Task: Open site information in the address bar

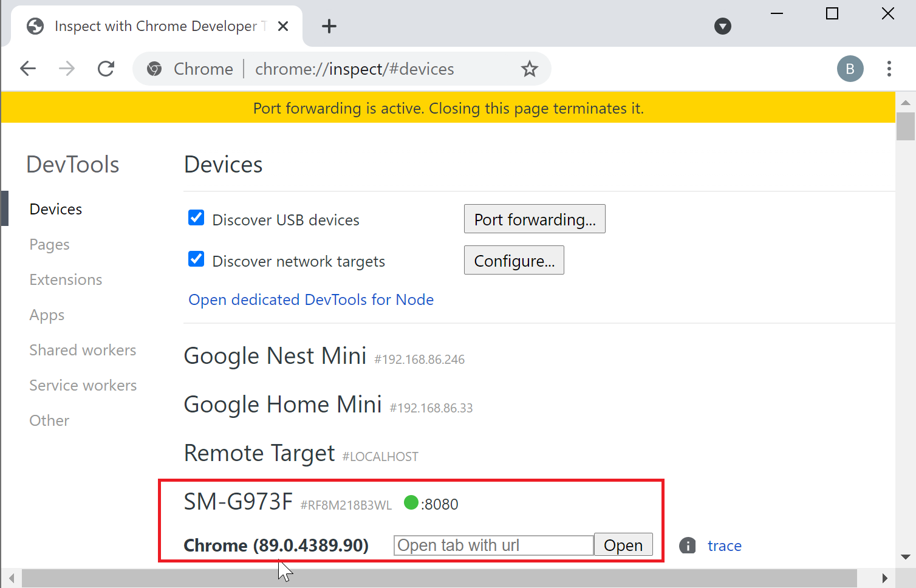Action: (x=154, y=69)
